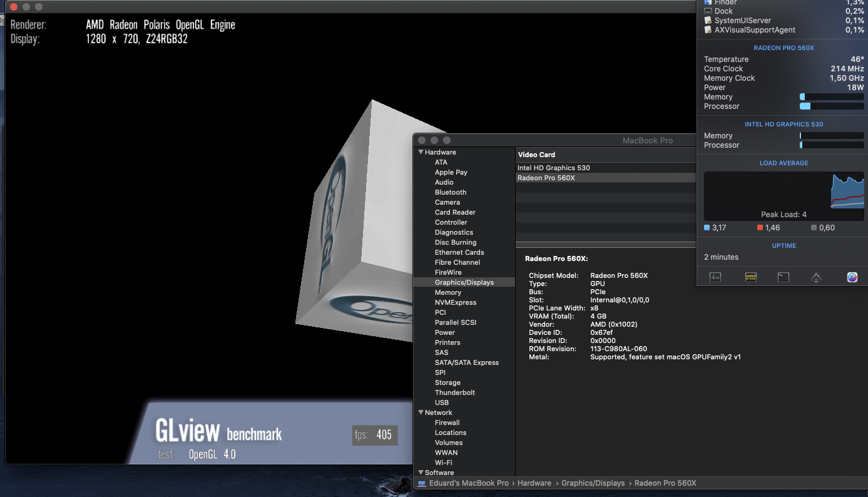The height and width of the screenshot is (497, 868).
Task: Click the Video Card column header
Action: tap(606, 155)
